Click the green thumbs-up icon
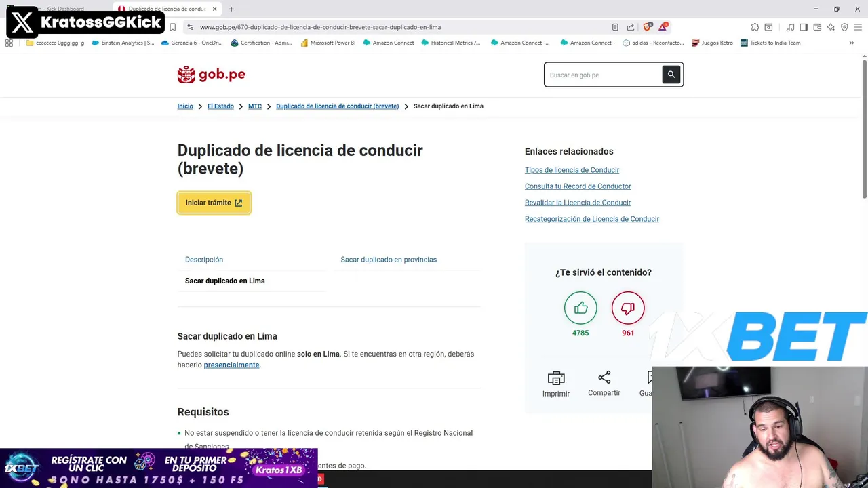Viewport: 868px width, 488px height. tap(580, 308)
